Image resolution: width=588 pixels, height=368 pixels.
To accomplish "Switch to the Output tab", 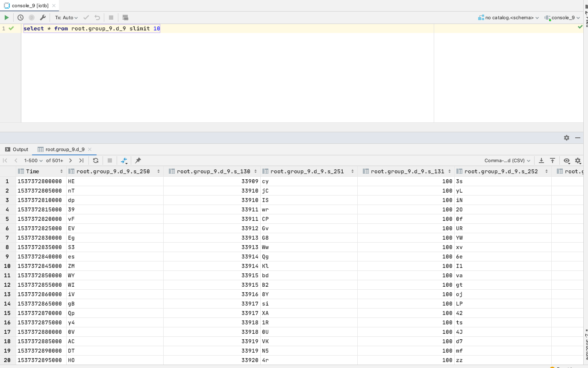I will tap(17, 149).
